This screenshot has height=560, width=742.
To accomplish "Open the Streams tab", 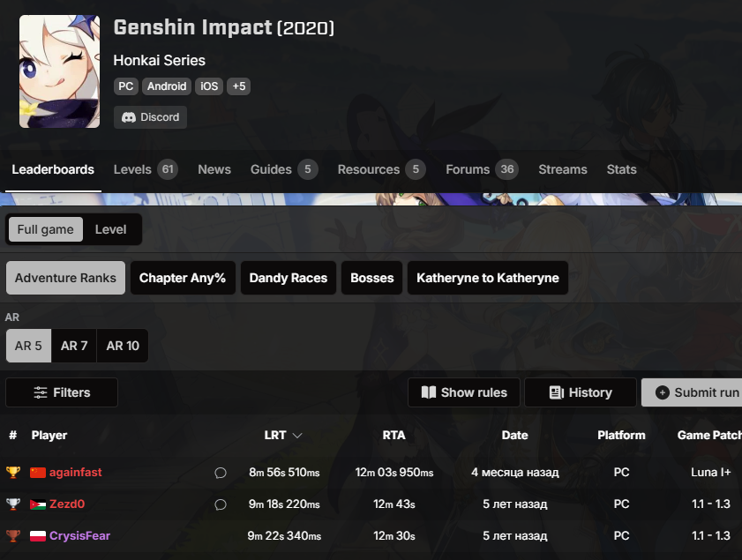I will coord(563,170).
